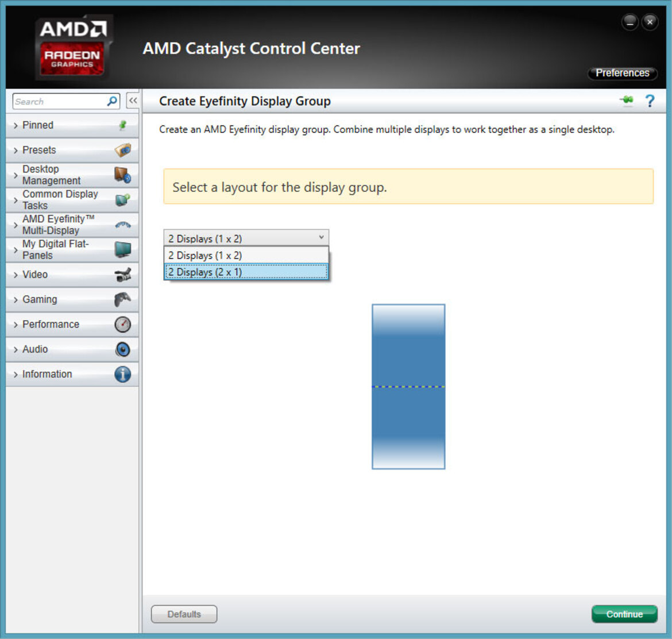Pin this page using the green pin icon
Screen dimensions: 672x639
coord(627,101)
